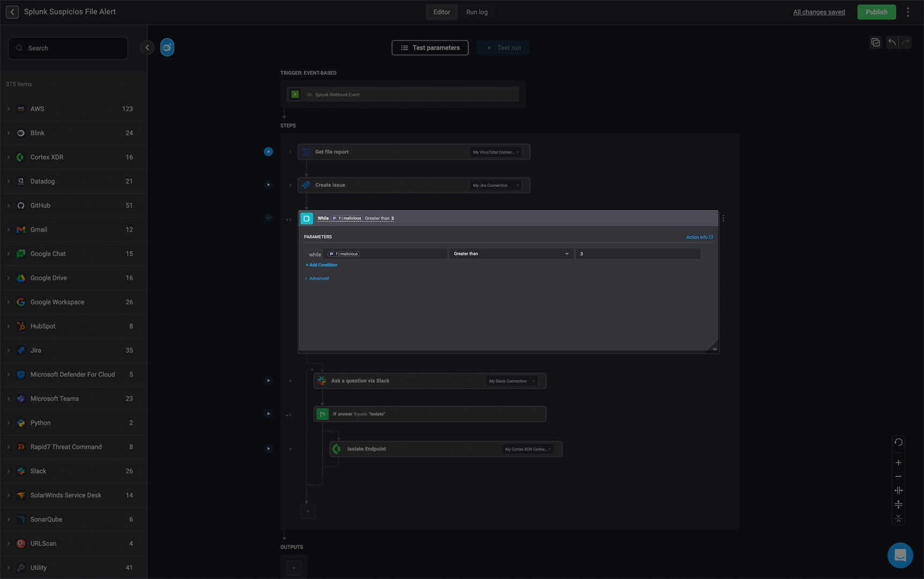Open Test parameters
This screenshot has height=579, width=924.
click(x=430, y=48)
